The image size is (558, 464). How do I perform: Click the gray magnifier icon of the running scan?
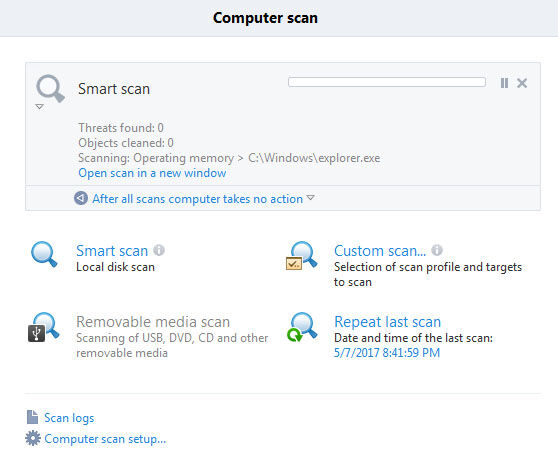pos(50,88)
